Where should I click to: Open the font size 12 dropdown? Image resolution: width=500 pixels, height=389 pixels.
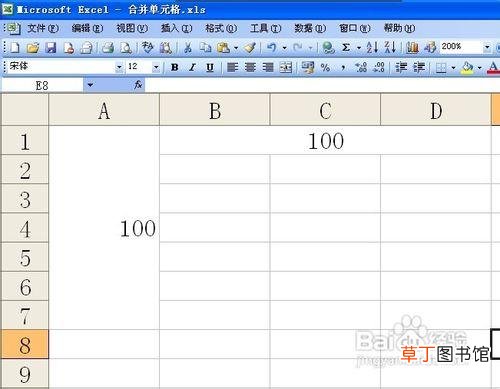click(x=156, y=68)
